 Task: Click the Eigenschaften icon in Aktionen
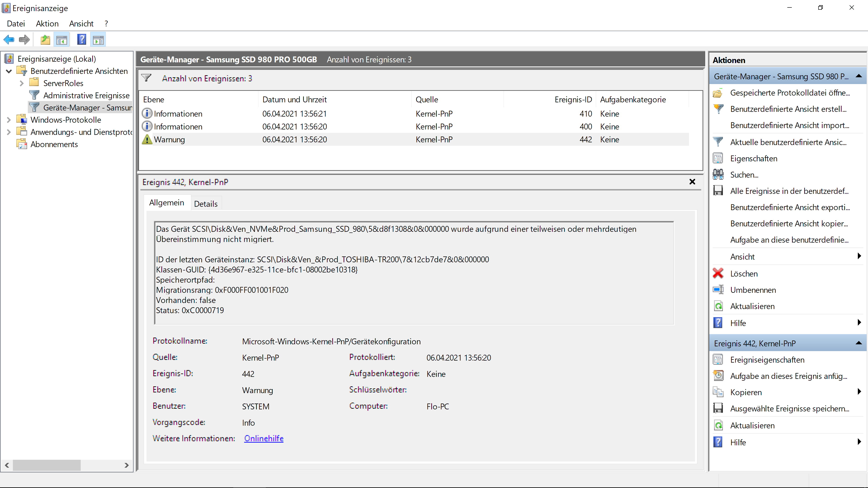coord(718,158)
